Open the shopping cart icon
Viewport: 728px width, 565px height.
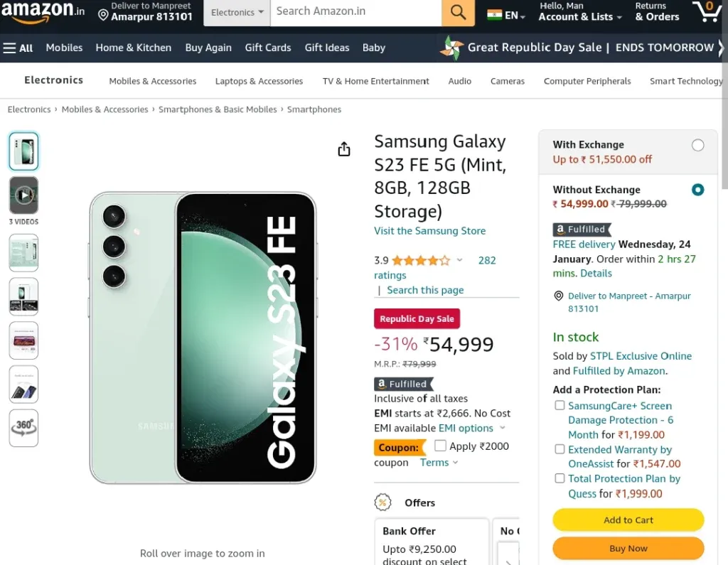707,11
